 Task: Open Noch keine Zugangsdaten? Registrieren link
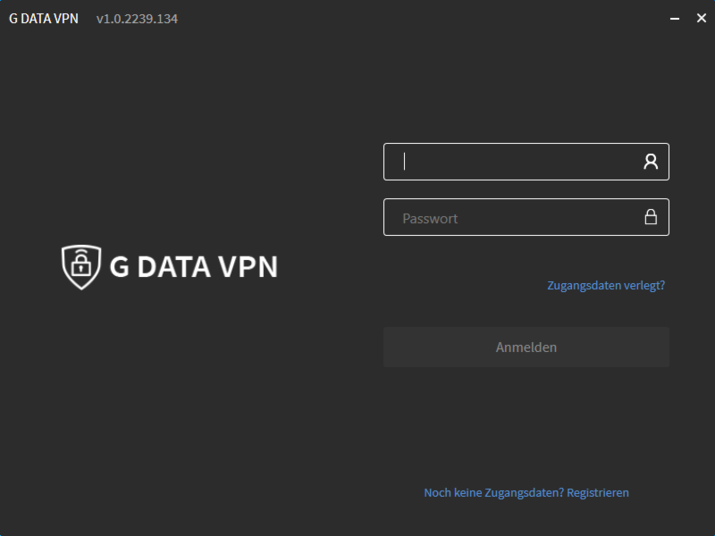(526, 493)
